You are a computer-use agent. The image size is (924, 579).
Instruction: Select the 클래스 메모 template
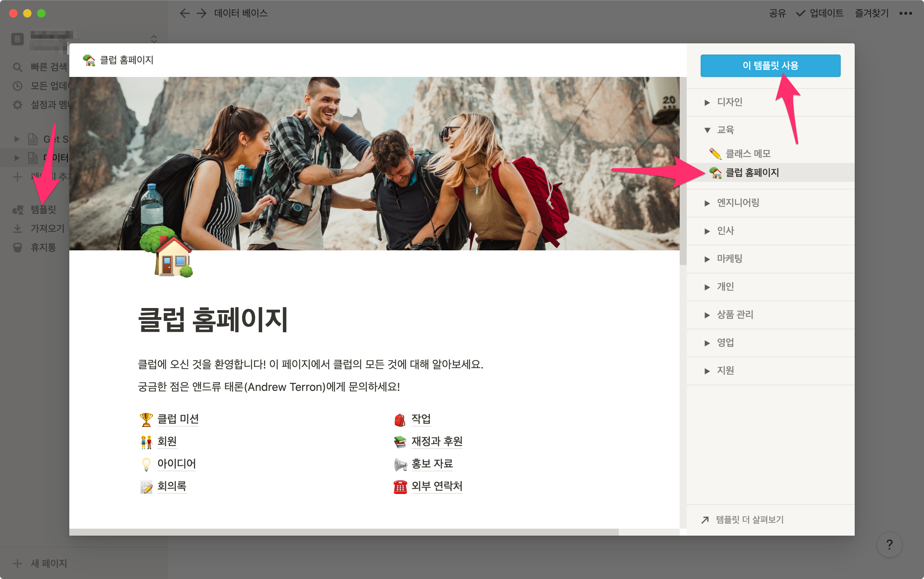(747, 154)
